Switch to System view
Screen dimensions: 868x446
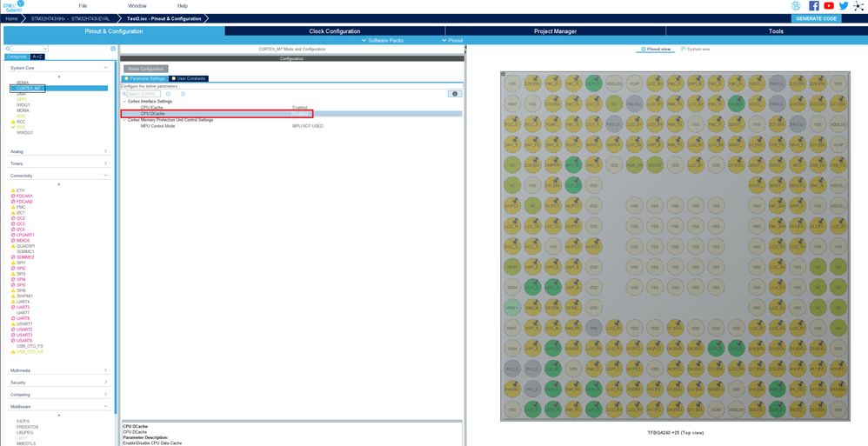[696, 50]
